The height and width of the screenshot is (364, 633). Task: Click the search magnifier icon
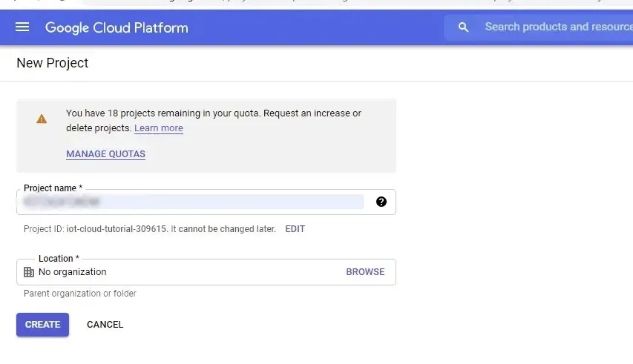click(463, 27)
